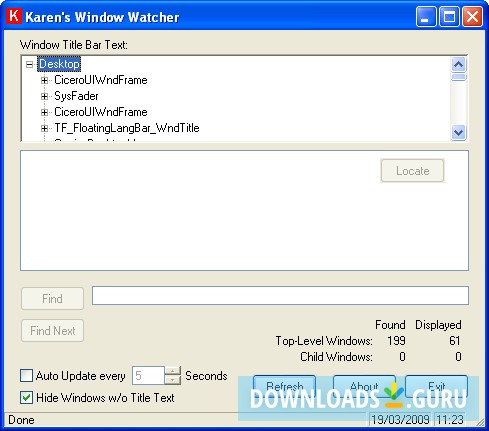Viewport: 489px width, 431px height.
Task: Minimize the Window Watcher window
Action: [x=426, y=17]
